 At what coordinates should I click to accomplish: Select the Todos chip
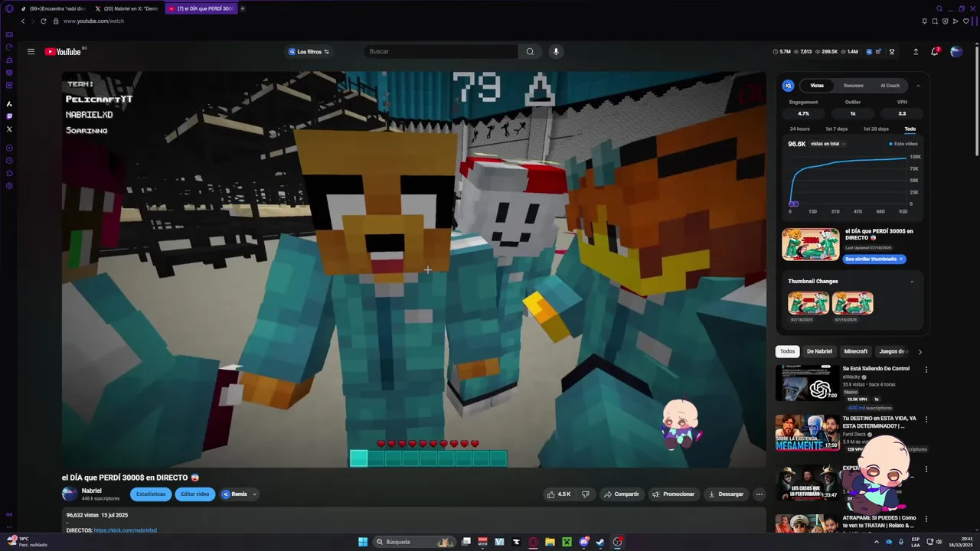pyautogui.click(x=787, y=351)
